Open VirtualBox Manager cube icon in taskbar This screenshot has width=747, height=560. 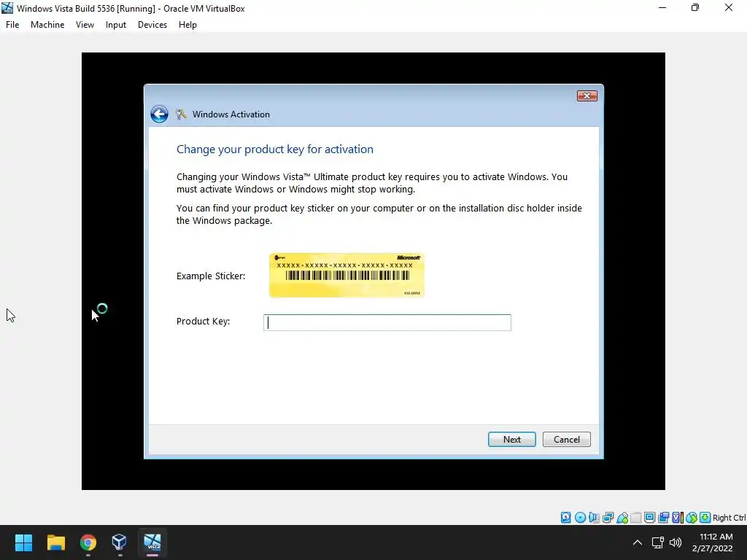pos(119,542)
